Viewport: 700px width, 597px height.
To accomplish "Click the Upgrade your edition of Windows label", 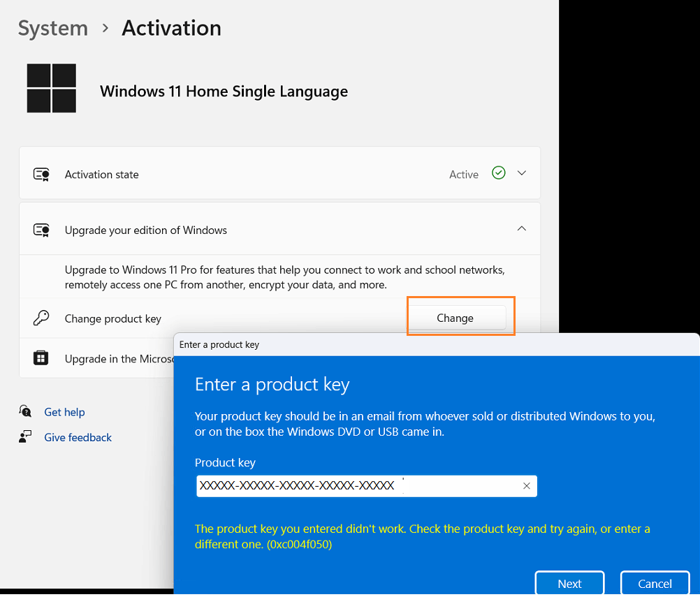I will [146, 230].
